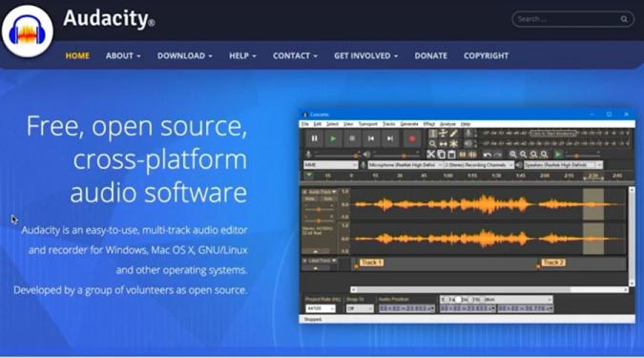Viewport: 644px width, 358px height.
Task: Open the HOME navigation tab
Action: coord(77,56)
